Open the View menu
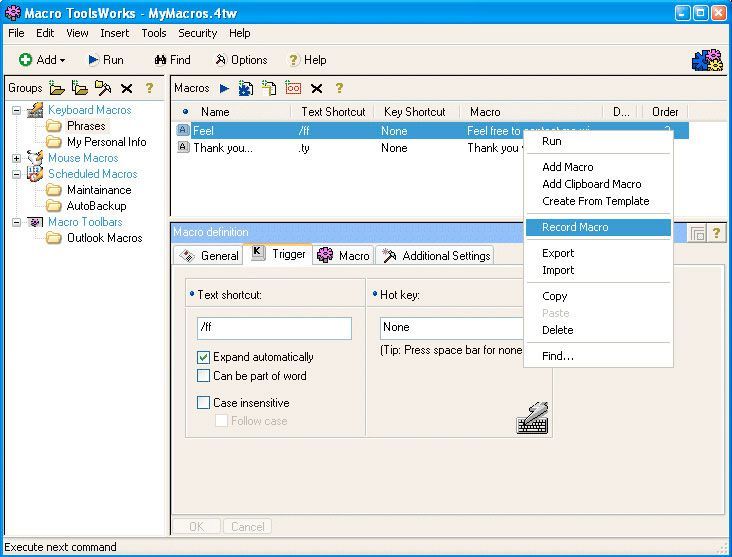This screenshot has width=732, height=557. 77,33
